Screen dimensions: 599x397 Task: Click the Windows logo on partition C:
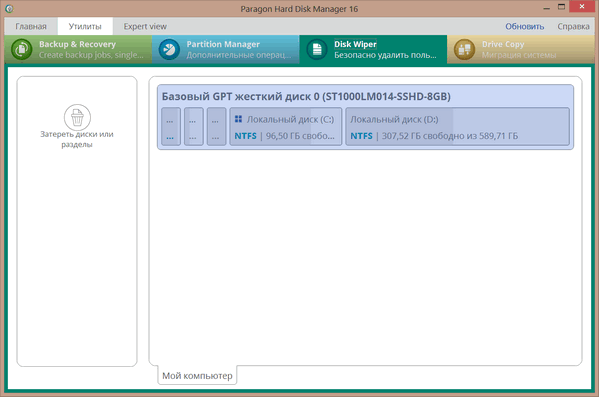[x=238, y=119]
